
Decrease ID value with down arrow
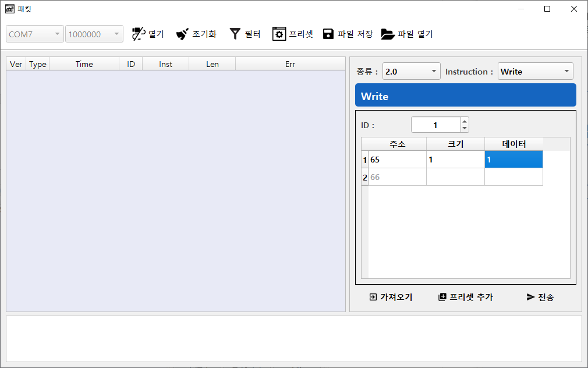click(x=464, y=128)
